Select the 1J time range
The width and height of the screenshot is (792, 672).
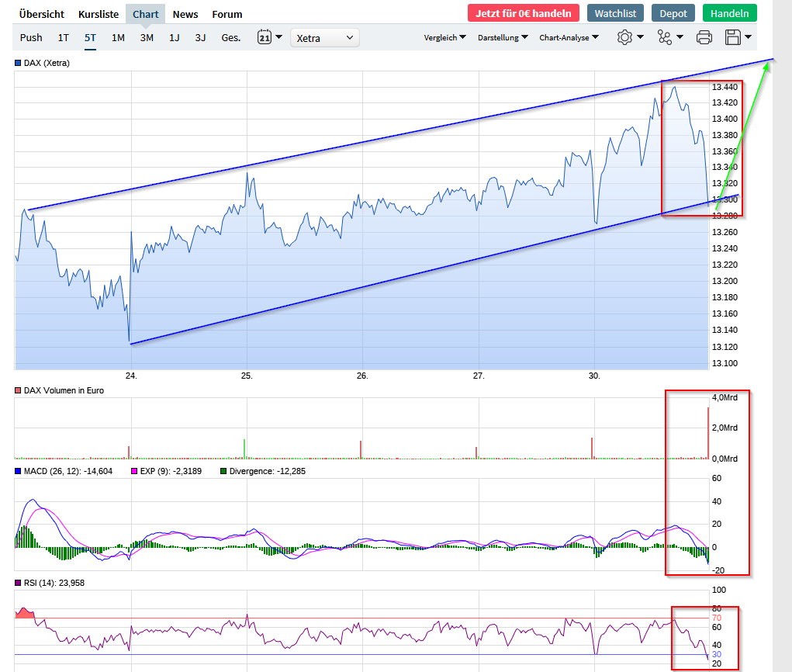click(x=175, y=37)
